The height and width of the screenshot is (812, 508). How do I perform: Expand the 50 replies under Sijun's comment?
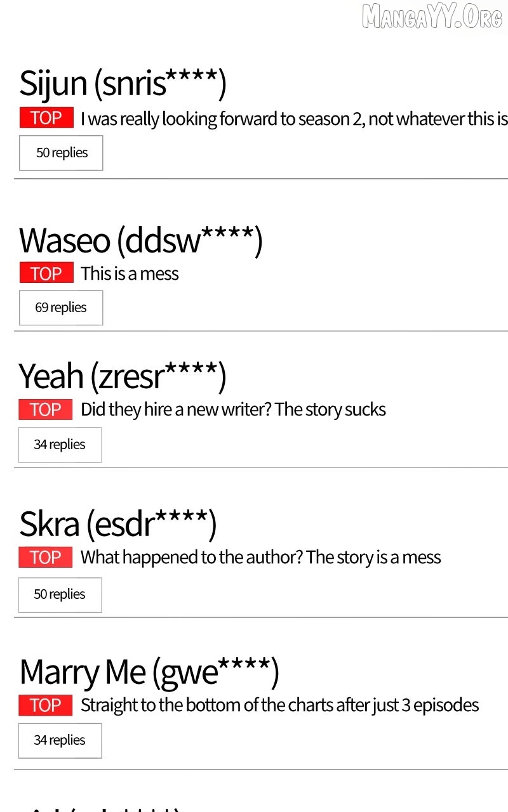61,153
